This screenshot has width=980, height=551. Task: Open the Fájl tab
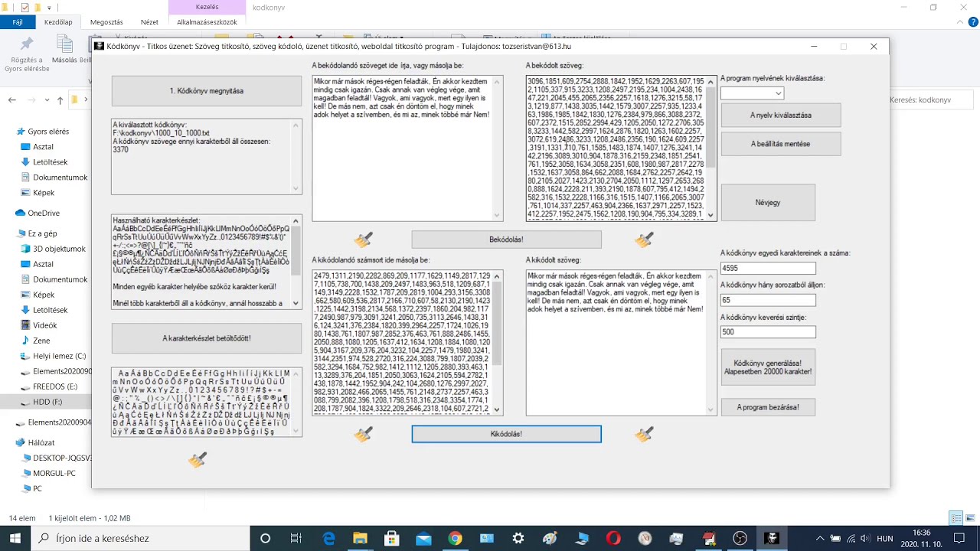coord(18,22)
